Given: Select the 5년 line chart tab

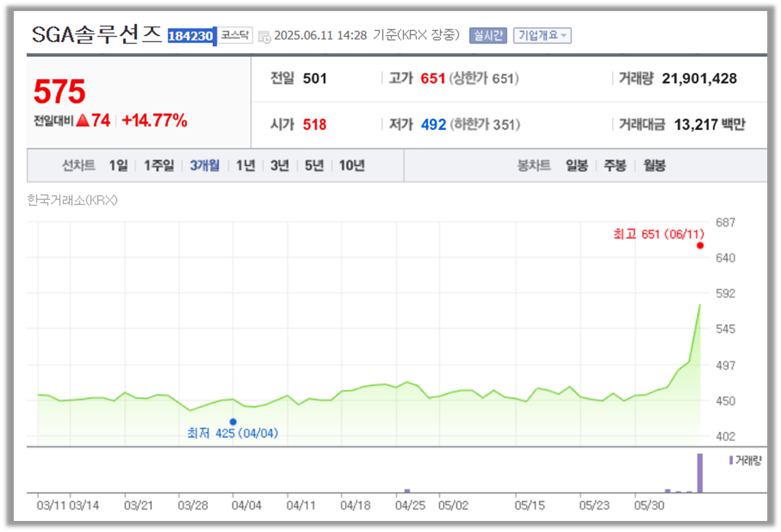Looking at the screenshot, I should 314,165.
